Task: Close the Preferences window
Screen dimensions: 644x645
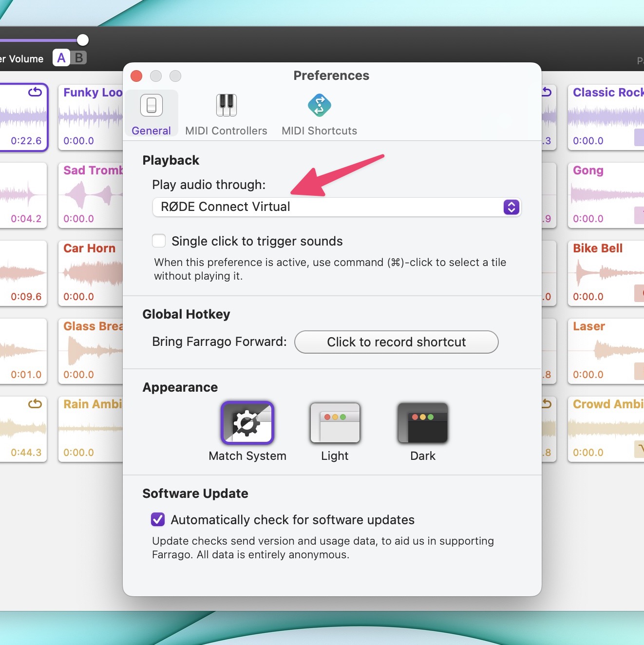Action: 136,76
